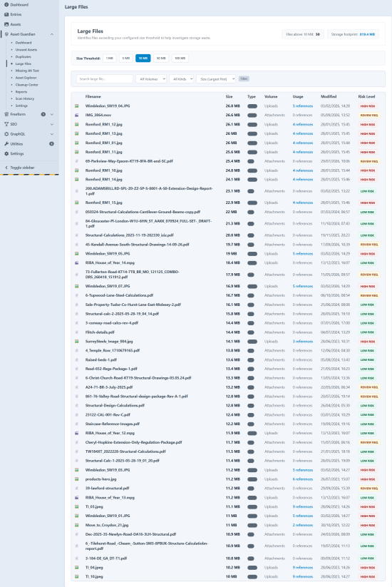
Task: Click the image icon beside SurreySteels_Image_004.jpg
Action: pyautogui.click(x=77, y=342)
